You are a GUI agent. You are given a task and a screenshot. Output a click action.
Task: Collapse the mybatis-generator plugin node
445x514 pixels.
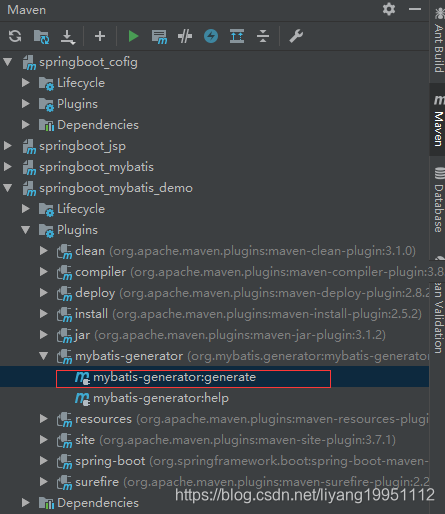pyautogui.click(x=44, y=356)
